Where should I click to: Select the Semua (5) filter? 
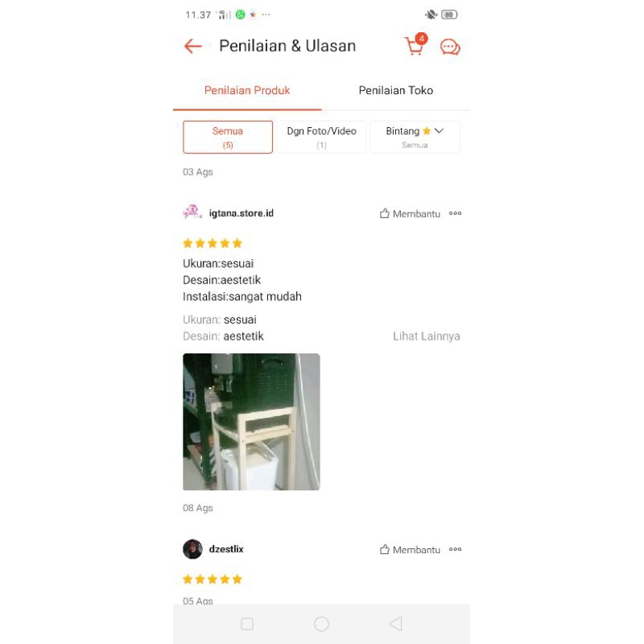228,137
